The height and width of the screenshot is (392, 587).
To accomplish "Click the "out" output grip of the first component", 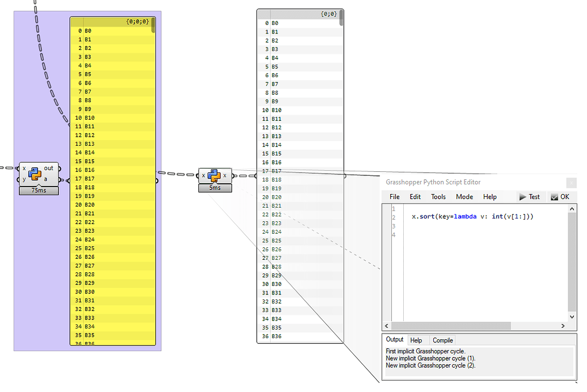I will click(x=59, y=168).
